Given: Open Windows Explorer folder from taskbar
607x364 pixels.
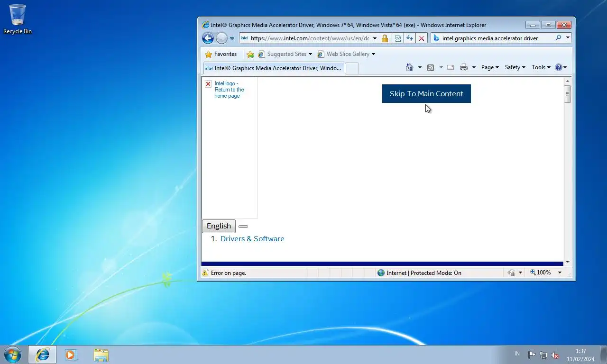Looking at the screenshot, I should (x=101, y=355).
